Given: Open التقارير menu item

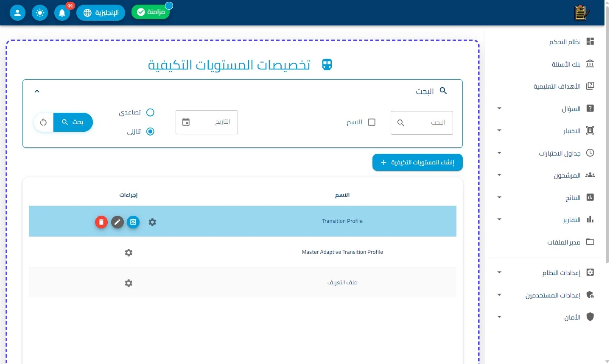Looking at the screenshot, I should [x=545, y=220].
